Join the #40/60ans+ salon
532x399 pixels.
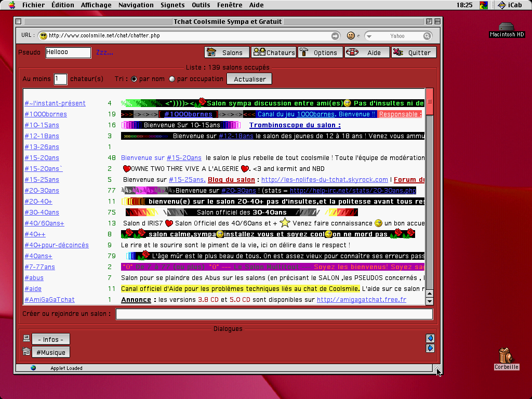coord(44,223)
